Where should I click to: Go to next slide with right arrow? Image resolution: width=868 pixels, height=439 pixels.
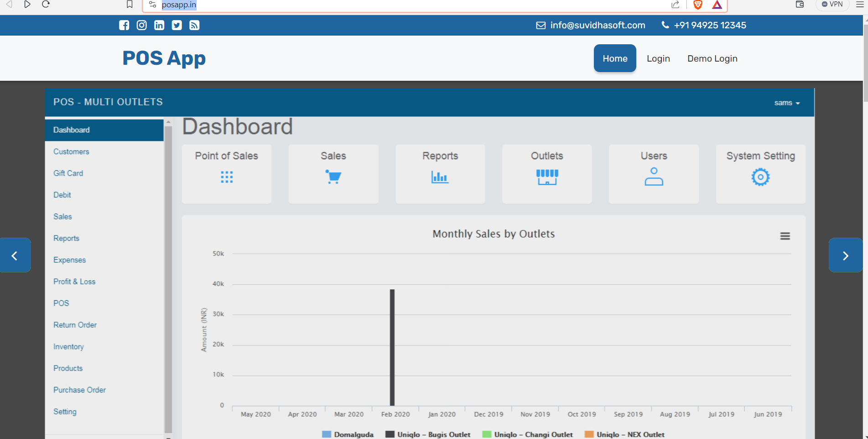845,256
